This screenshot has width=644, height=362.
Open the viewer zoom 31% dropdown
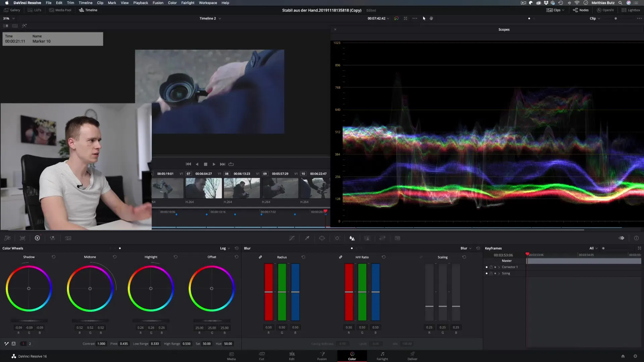[9, 18]
